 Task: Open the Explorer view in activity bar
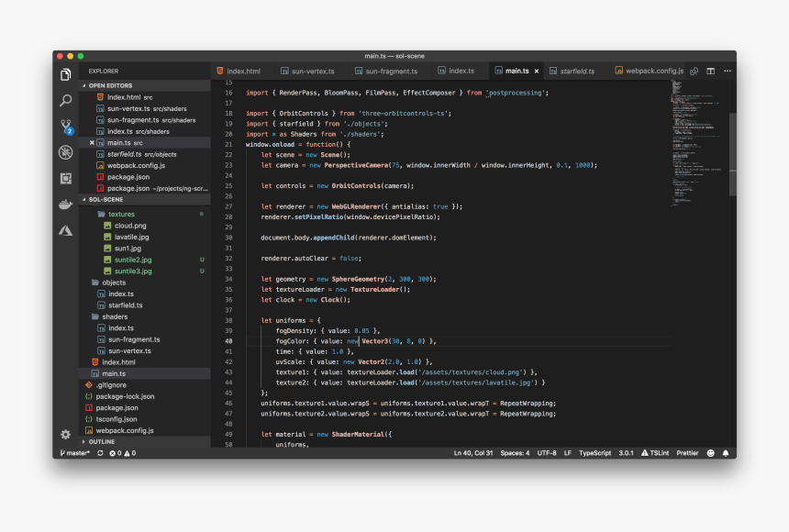click(65, 75)
